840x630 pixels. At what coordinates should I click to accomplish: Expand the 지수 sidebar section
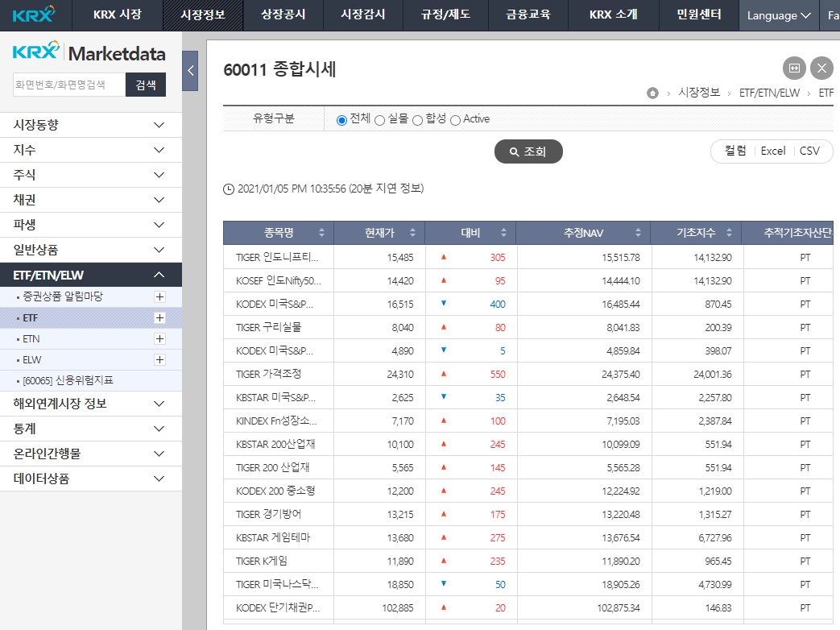click(91, 150)
